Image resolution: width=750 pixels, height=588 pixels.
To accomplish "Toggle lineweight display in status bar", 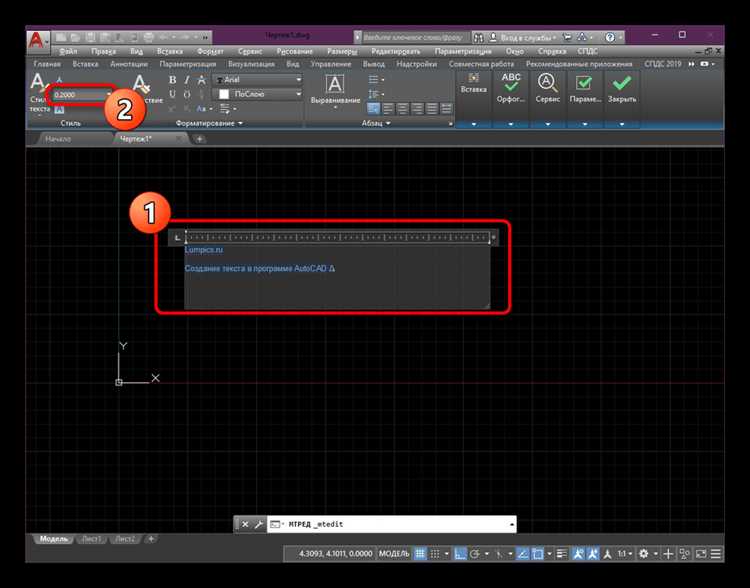I will pos(562,554).
